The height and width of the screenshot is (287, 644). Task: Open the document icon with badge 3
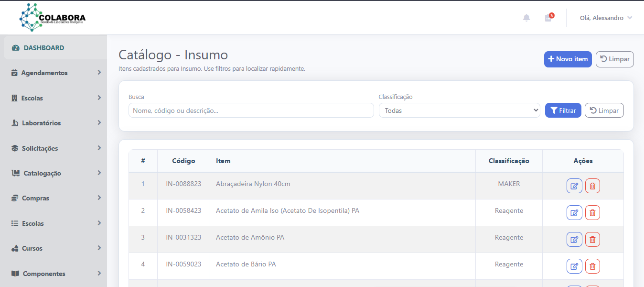click(x=548, y=18)
